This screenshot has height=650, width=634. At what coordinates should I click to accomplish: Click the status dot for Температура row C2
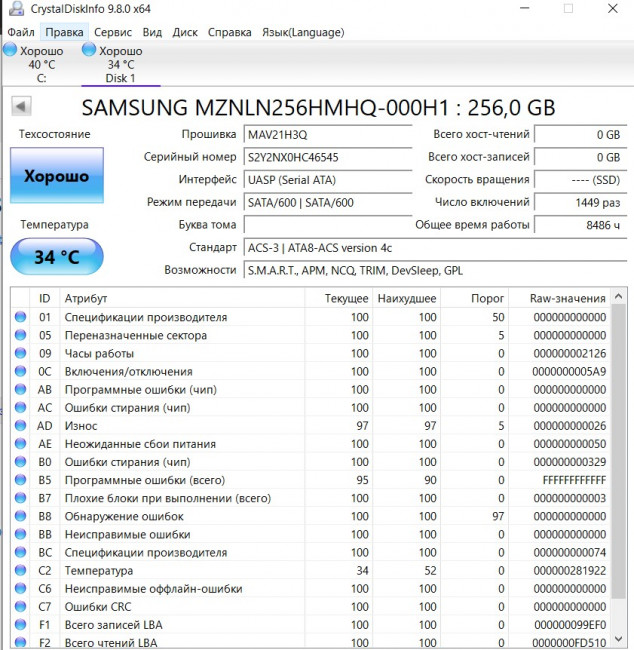[x=20, y=570]
